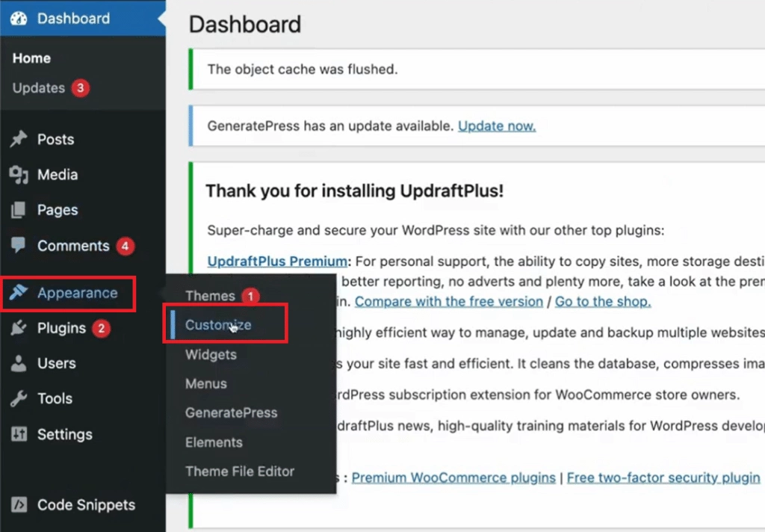The width and height of the screenshot is (765, 532).
Task: Choose Menus from the flyout submenu
Action: point(206,383)
